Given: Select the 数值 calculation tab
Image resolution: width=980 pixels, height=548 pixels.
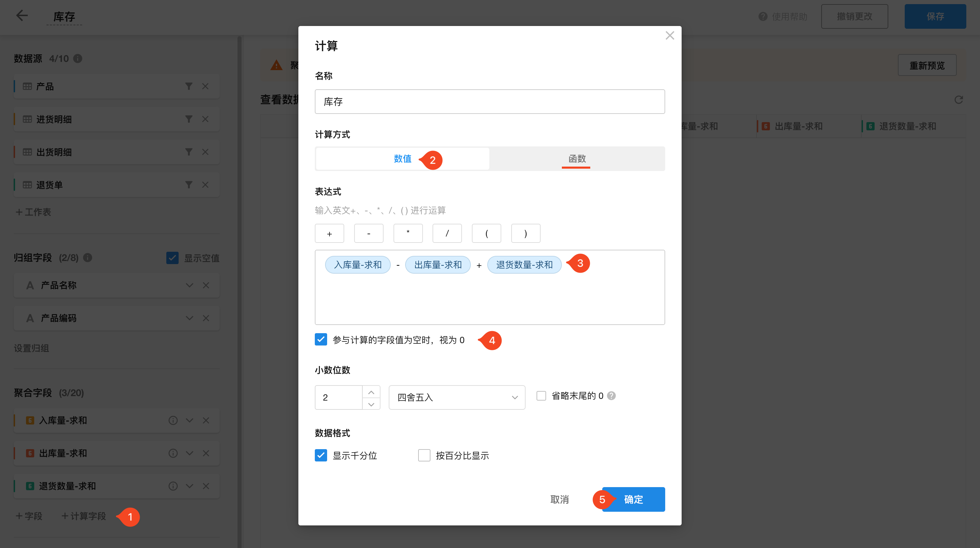Looking at the screenshot, I should tap(402, 159).
